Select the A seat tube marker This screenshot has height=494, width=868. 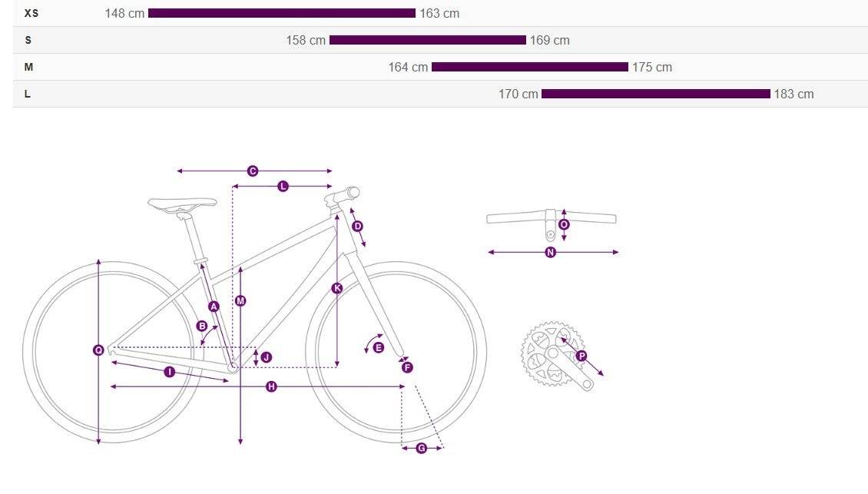click(214, 307)
